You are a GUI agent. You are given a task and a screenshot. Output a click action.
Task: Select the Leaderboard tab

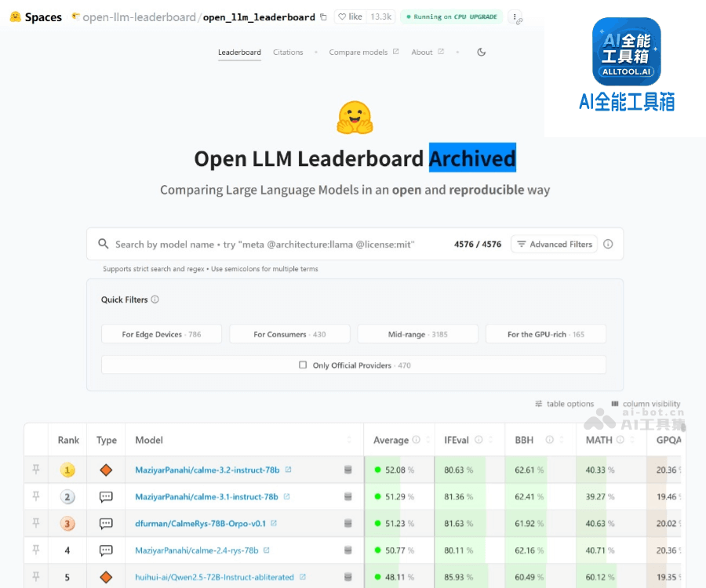(239, 53)
